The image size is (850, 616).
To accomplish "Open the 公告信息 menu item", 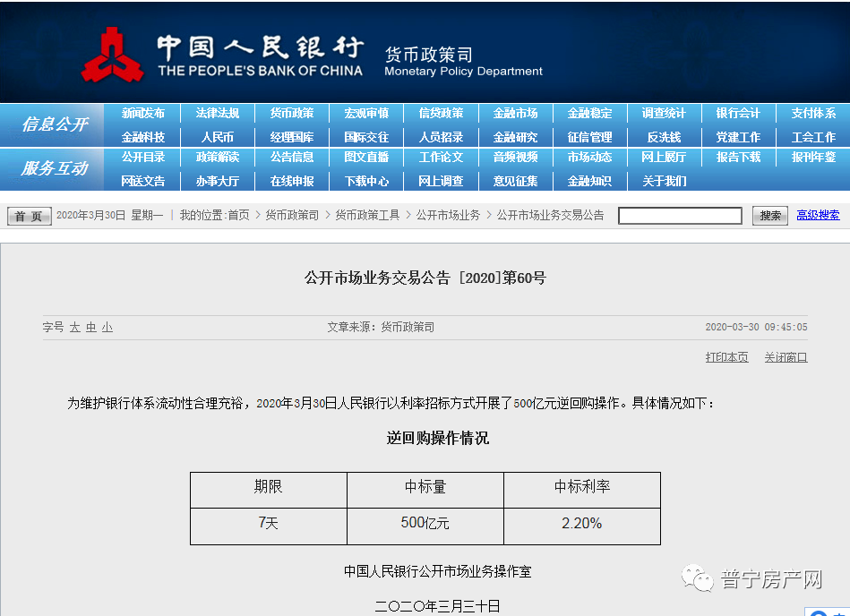I will point(292,157).
